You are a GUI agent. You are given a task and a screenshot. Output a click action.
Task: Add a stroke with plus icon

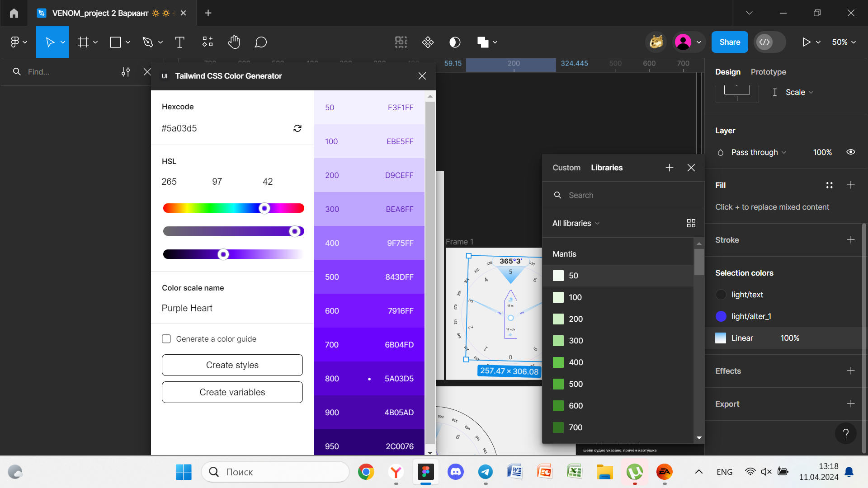851,240
